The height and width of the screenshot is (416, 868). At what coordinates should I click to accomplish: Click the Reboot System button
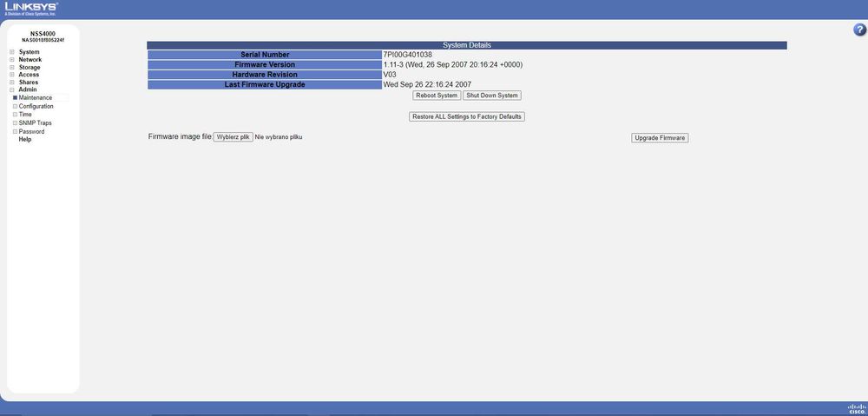click(x=437, y=96)
